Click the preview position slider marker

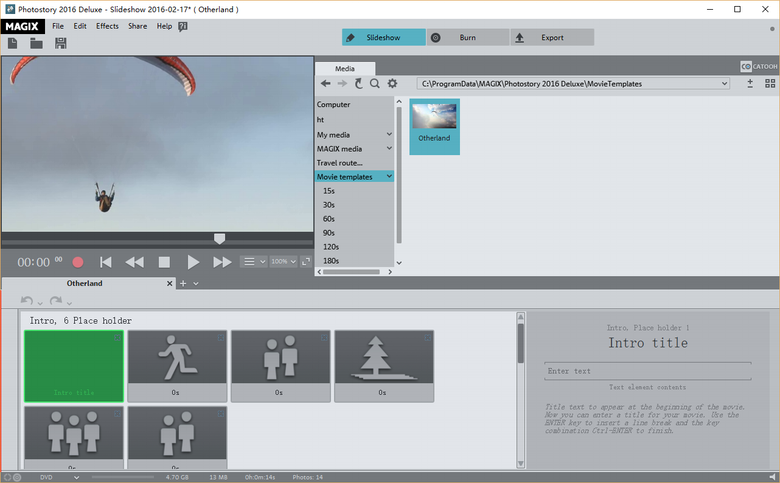coord(220,239)
